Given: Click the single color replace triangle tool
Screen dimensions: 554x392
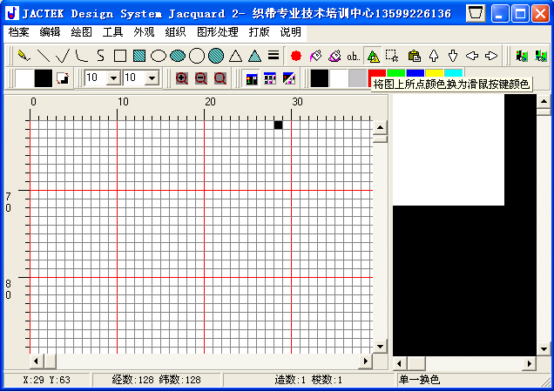Looking at the screenshot, I should 373,56.
